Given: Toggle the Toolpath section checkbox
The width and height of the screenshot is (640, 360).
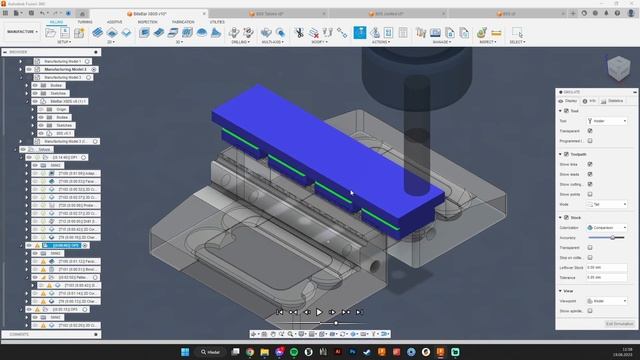Looking at the screenshot, I should 567,154.
